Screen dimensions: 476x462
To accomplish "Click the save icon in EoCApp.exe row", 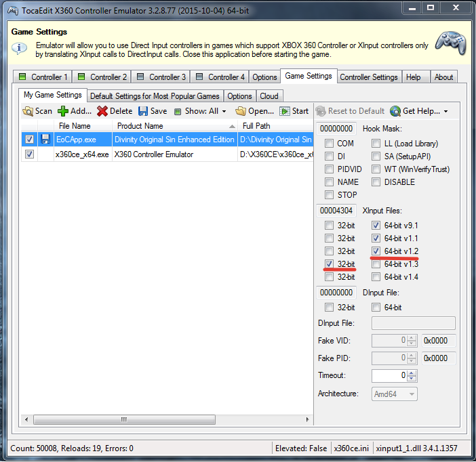I will pos(45,140).
